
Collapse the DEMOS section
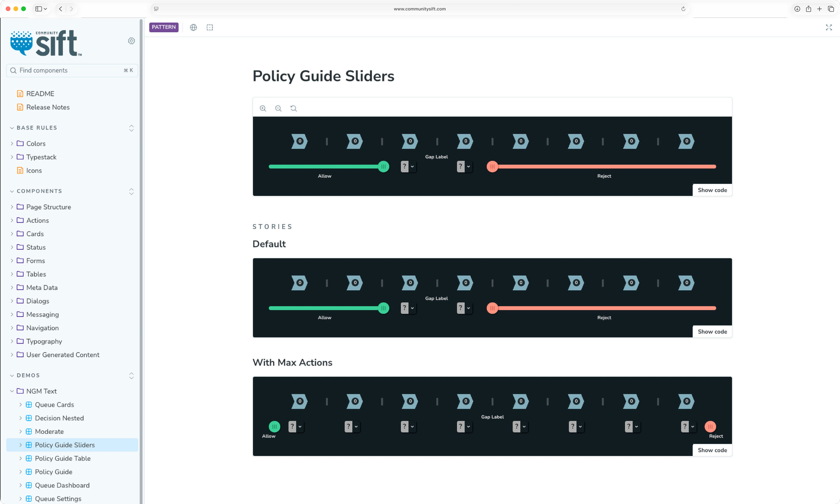[28, 375]
